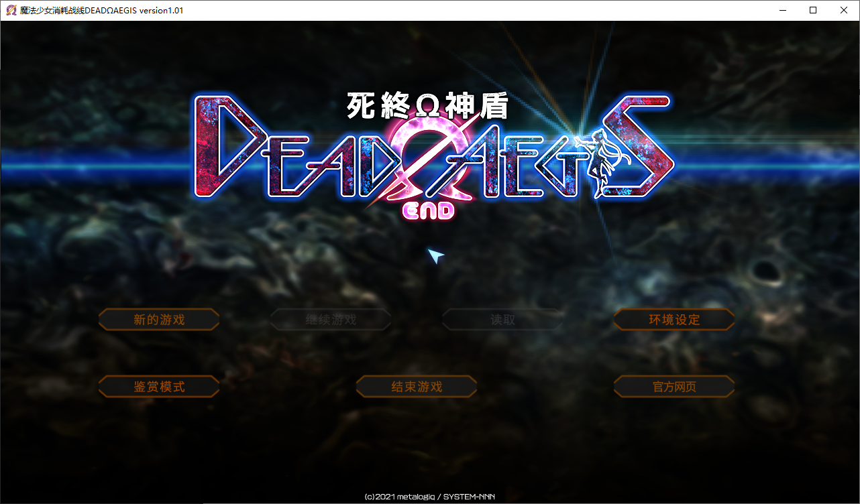Screen dimensions: 860x504
Task: Click the game's title bar app icon
Action: coord(11,10)
